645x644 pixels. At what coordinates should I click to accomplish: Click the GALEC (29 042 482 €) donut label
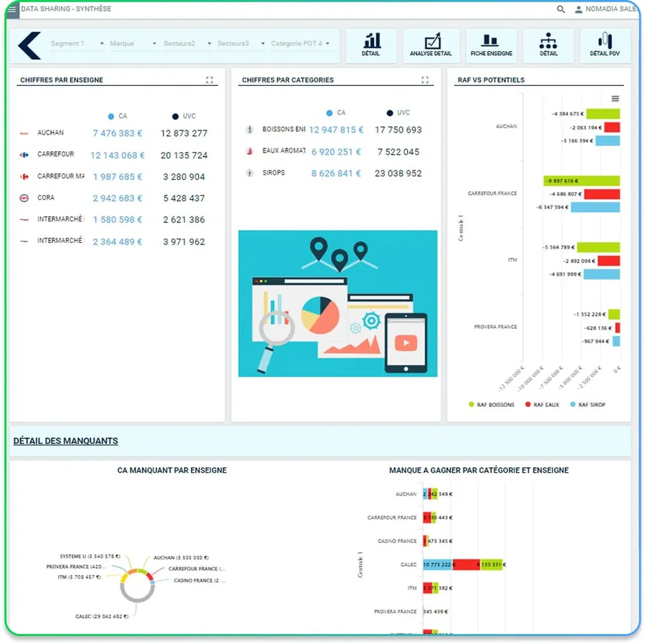102,617
